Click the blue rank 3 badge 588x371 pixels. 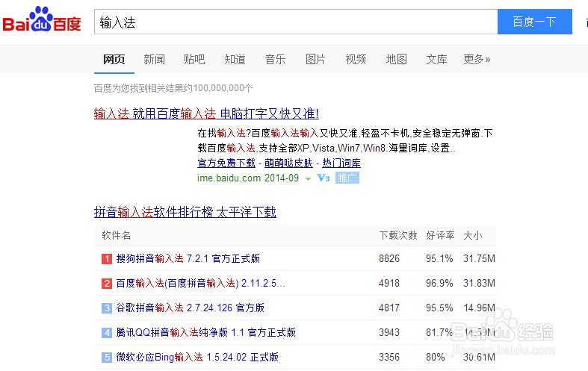pyautogui.click(x=107, y=308)
